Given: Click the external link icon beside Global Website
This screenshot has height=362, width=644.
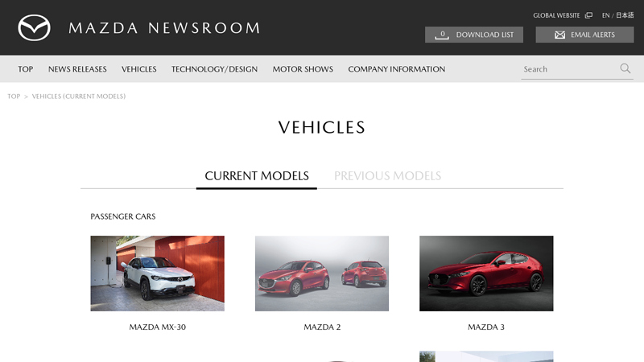Looking at the screenshot, I should [x=588, y=15].
